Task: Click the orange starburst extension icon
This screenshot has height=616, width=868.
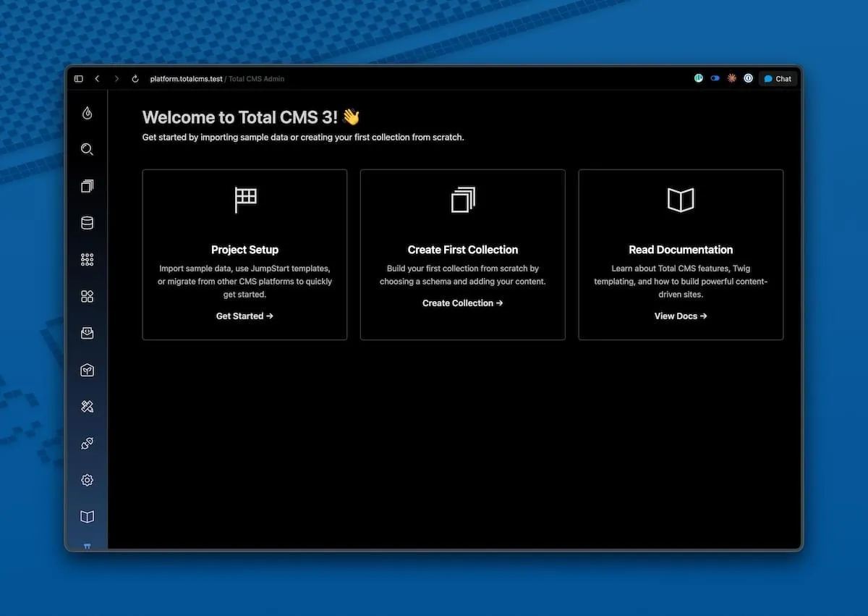Action: pos(732,78)
